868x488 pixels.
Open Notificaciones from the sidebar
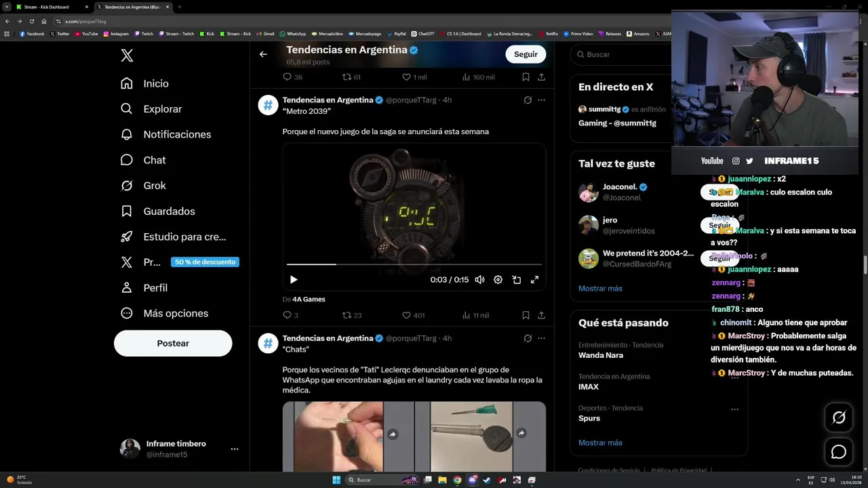tap(165, 134)
